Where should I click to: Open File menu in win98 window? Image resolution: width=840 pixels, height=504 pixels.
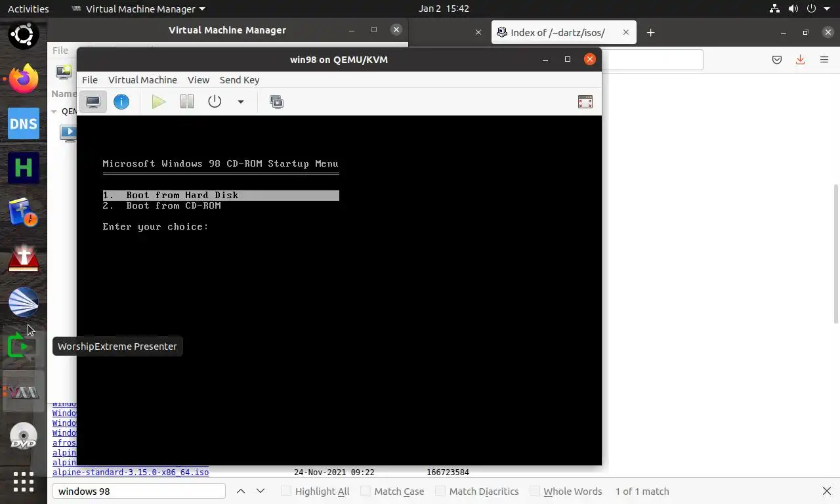[90, 79]
